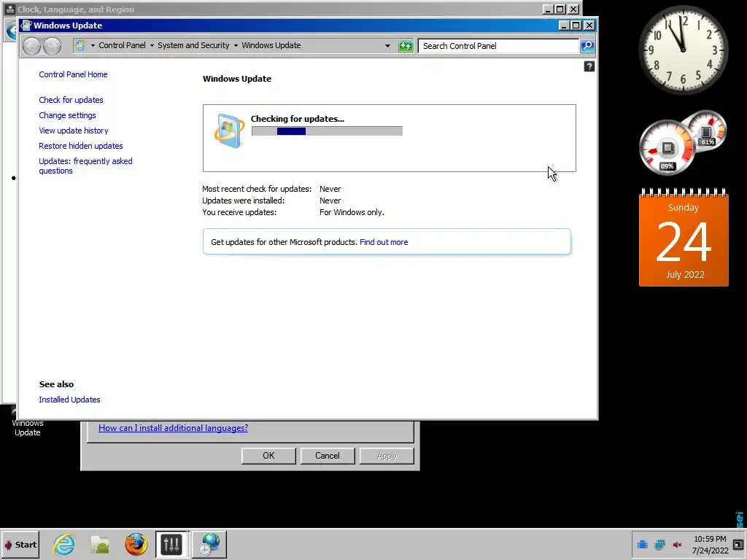The image size is (747, 560).
Task: Open the notification panel icon beside the clock
Action: 738,544
